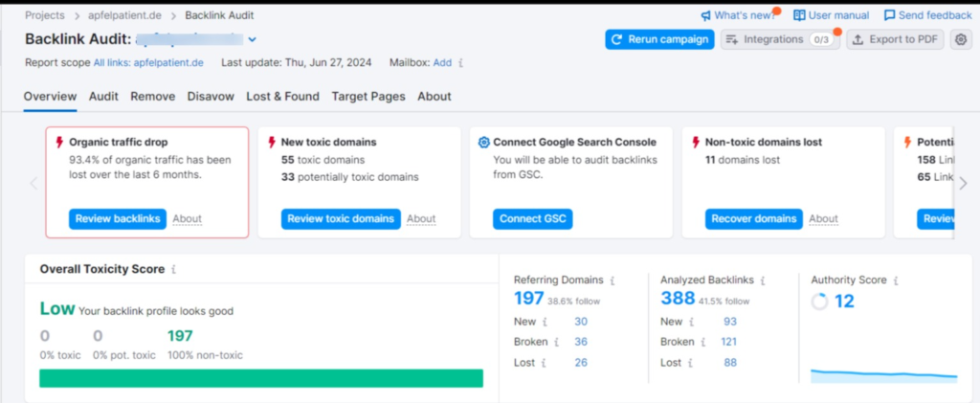Open the Target Pages tab
Viewport: 980px width, 403px height.
(x=368, y=97)
